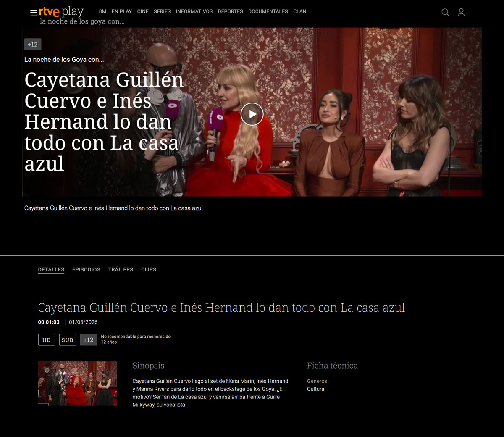This screenshot has height=437, width=504.
Task: Open the Cultura genre link
Action: pyautogui.click(x=315, y=389)
